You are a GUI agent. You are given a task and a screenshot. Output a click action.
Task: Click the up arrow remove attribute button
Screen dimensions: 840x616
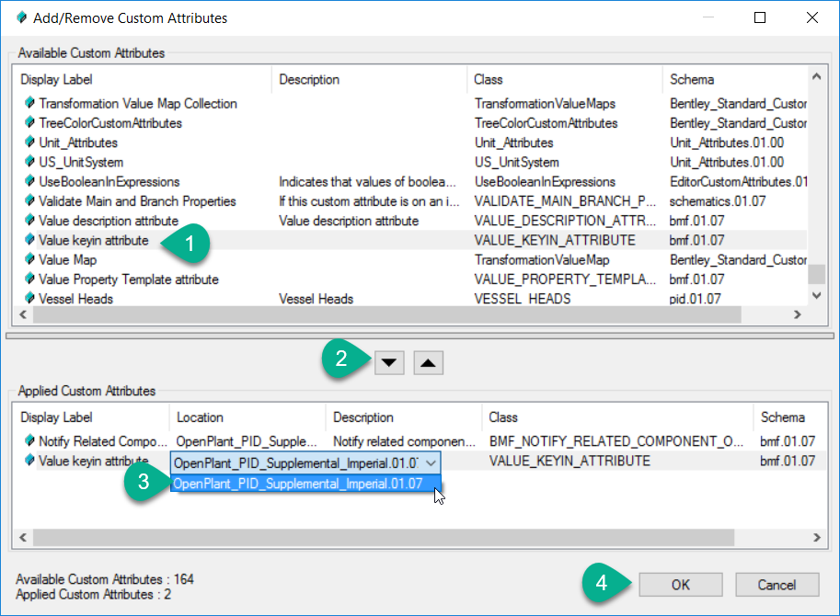pos(430,362)
